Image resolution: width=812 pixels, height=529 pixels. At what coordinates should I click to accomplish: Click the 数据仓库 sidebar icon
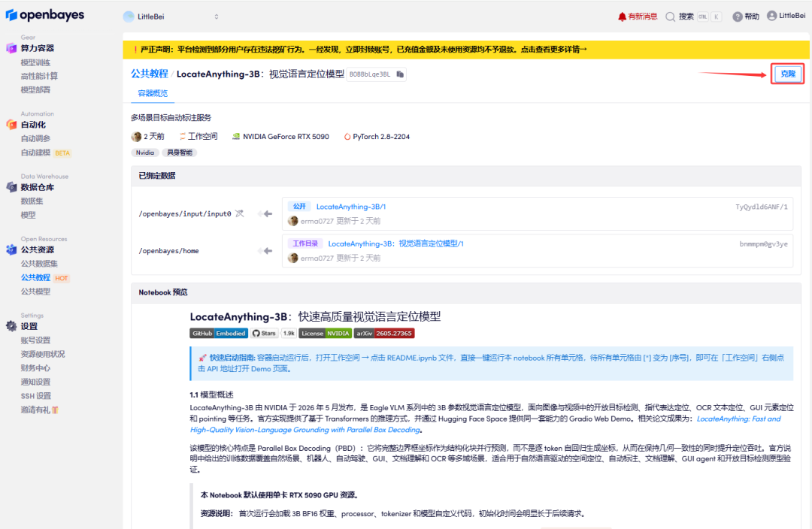(x=11, y=187)
